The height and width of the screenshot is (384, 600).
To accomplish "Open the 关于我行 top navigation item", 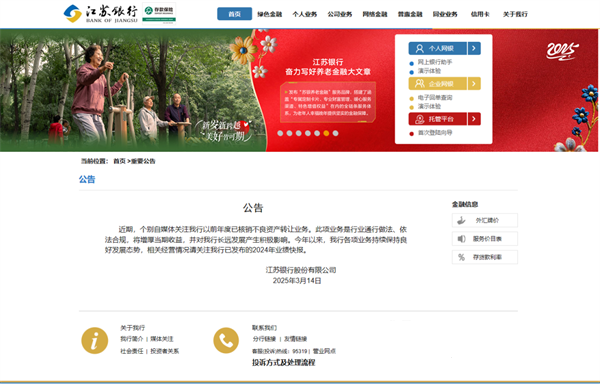I will point(515,14).
